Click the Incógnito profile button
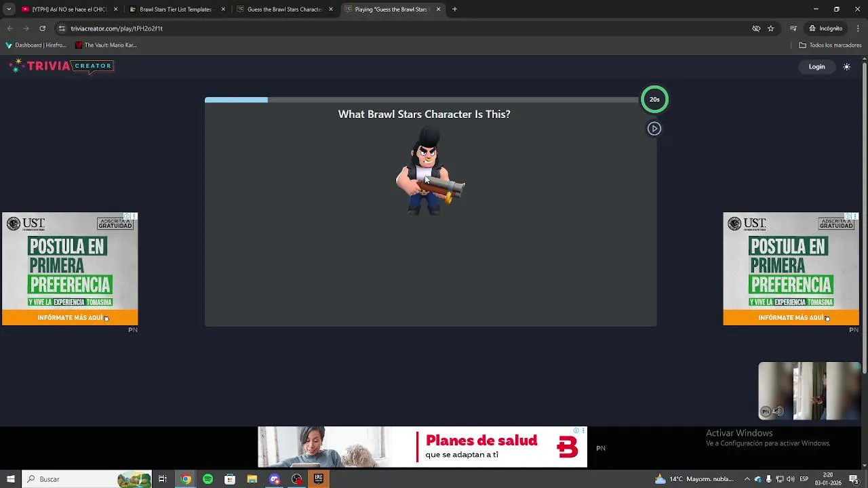The height and width of the screenshot is (488, 868). coord(825,28)
